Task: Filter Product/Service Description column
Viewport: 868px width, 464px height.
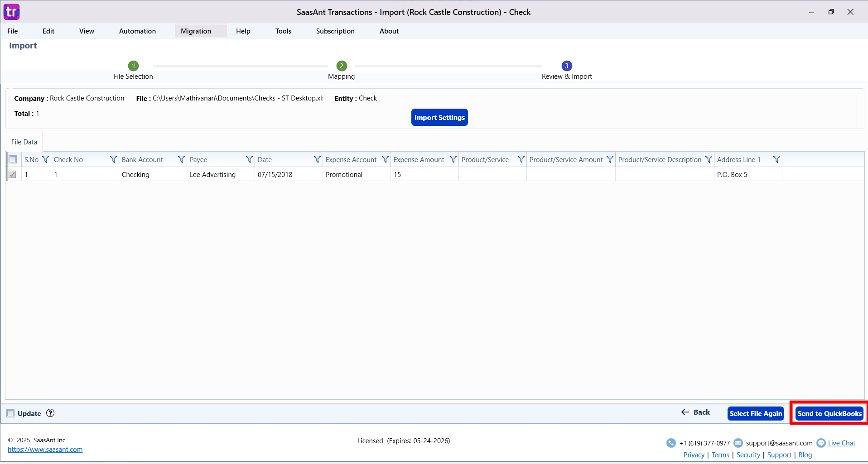Action: point(709,159)
